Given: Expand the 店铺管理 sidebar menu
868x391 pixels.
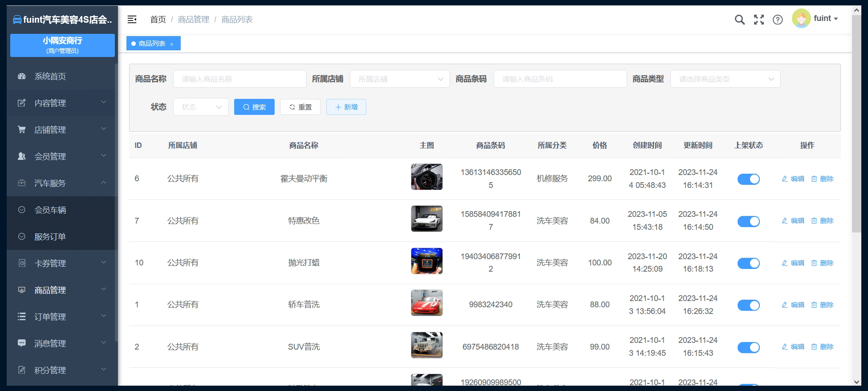Looking at the screenshot, I should [x=61, y=130].
